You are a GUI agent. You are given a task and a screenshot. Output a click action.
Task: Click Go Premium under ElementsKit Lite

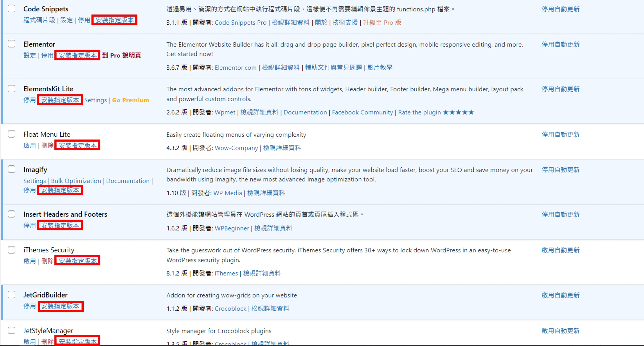pyautogui.click(x=131, y=100)
